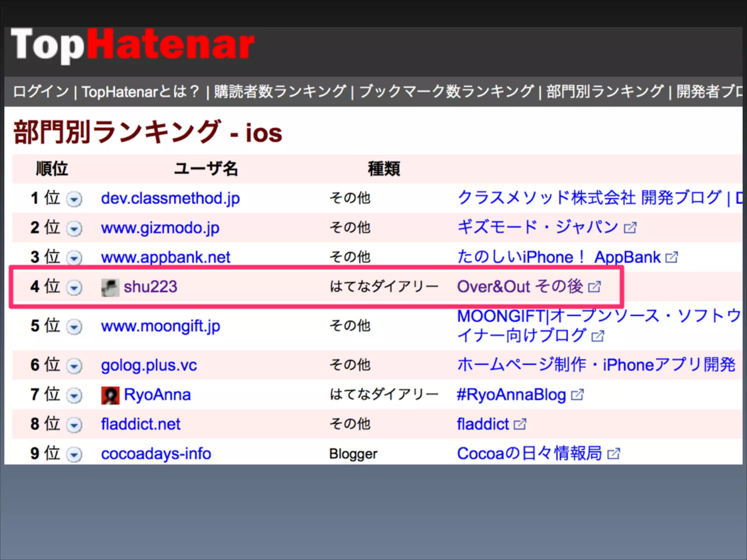This screenshot has width=747, height=560.
Task: Open the 購読者数ランキング menu item
Action: [280, 92]
